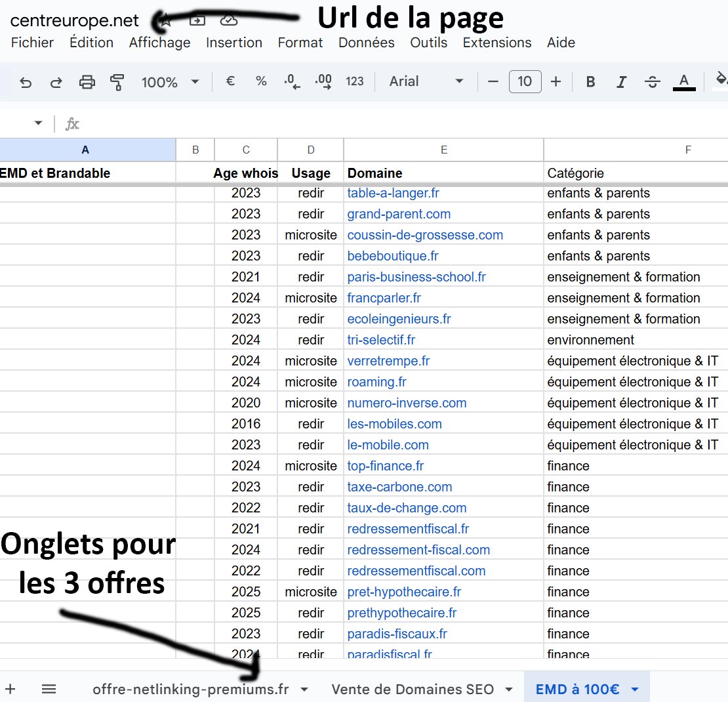The image size is (728, 702).
Task: Check the cloud document status icon
Action: point(228,20)
